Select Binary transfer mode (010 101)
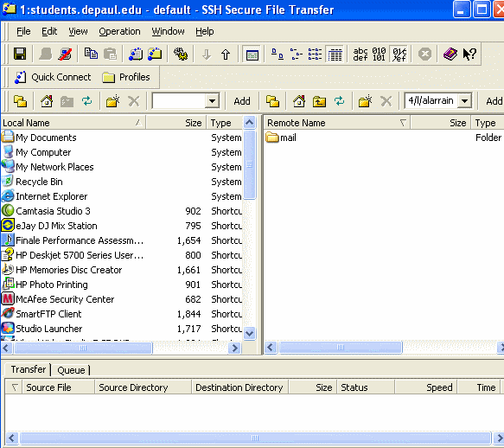This screenshot has width=504, height=448. click(x=379, y=54)
